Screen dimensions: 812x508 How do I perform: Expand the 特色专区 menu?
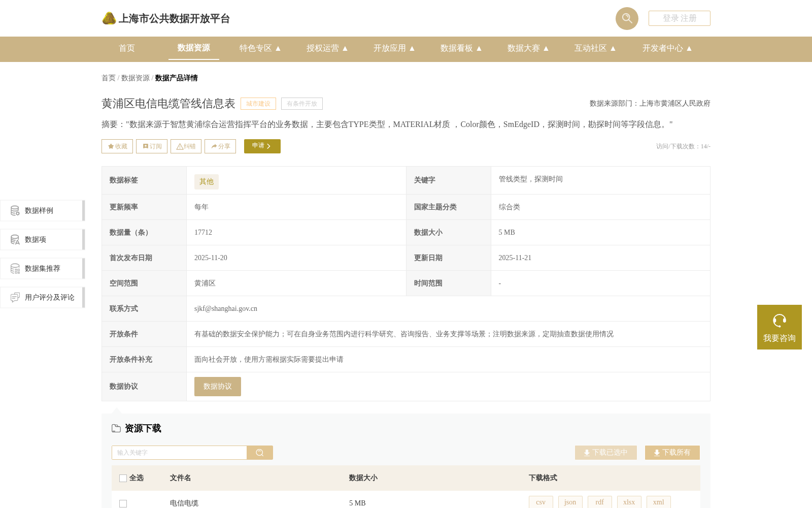pos(260,48)
